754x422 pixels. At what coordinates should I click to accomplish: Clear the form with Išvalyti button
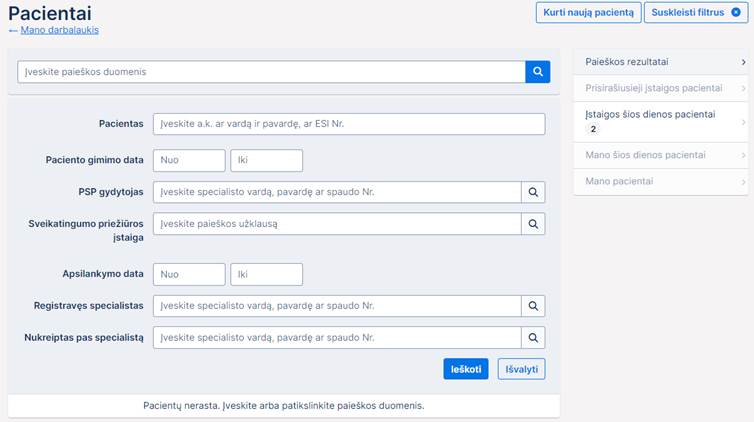click(521, 369)
